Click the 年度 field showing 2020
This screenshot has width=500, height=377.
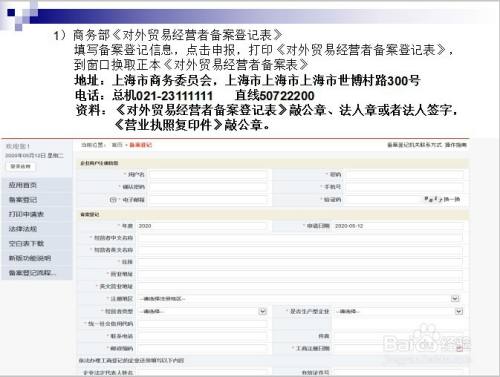(202, 226)
